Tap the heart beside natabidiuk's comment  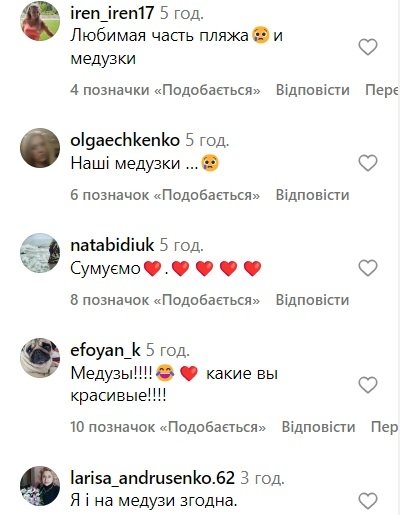tap(368, 268)
